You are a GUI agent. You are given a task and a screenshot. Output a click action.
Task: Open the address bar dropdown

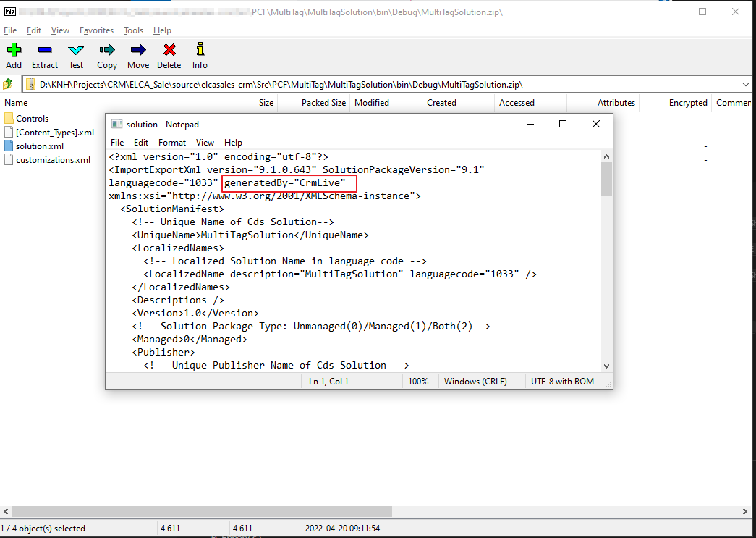747,84
